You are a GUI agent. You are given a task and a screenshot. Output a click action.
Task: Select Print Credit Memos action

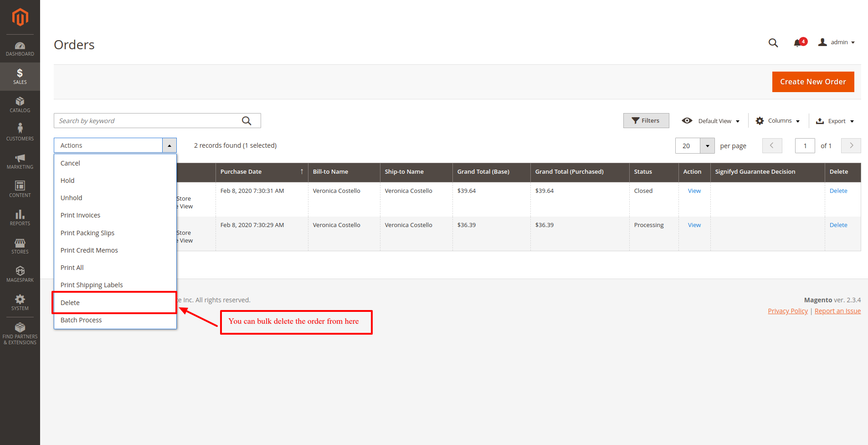115,250
